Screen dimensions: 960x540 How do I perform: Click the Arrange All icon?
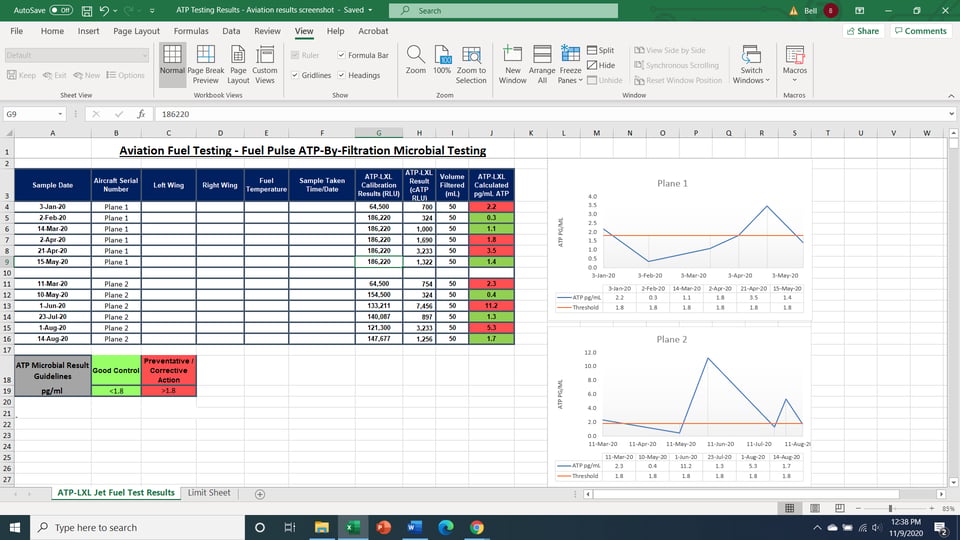tap(542, 64)
